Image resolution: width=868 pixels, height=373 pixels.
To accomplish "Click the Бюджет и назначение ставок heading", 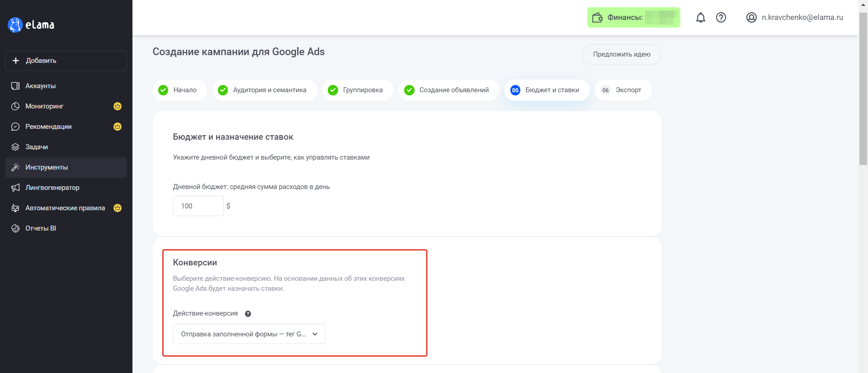I will click(233, 137).
